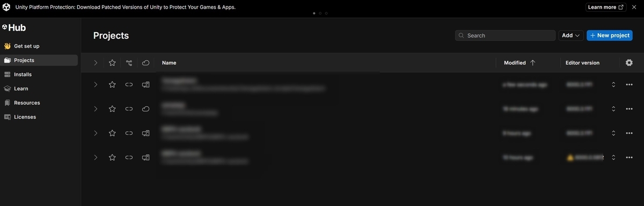Image resolution: width=644 pixels, height=206 pixels.
Task: Click the '8 hours ago' modified time
Action: click(x=517, y=133)
